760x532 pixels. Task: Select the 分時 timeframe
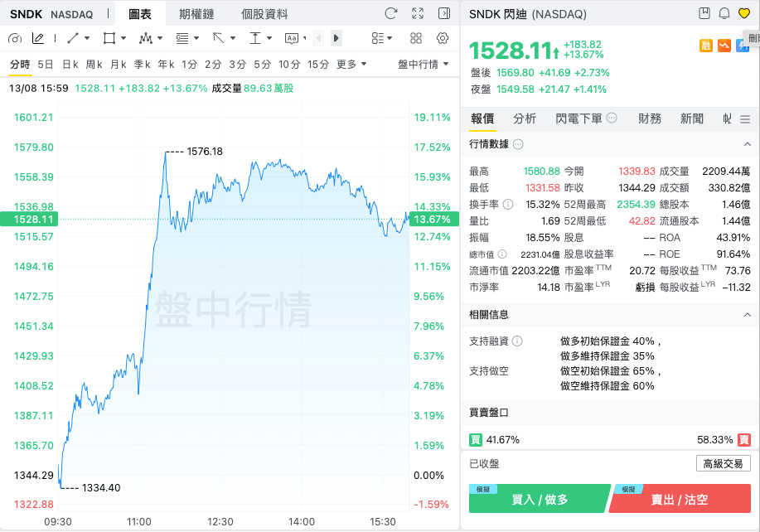20,64
